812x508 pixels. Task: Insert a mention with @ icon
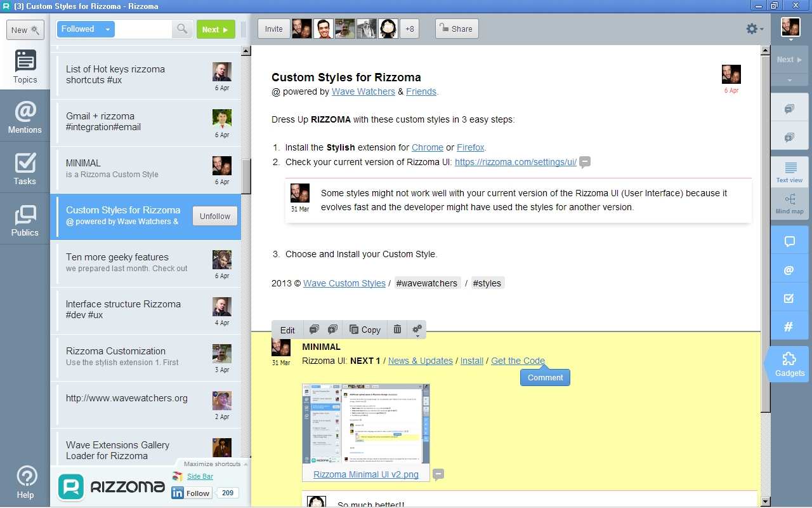[x=790, y=270]
